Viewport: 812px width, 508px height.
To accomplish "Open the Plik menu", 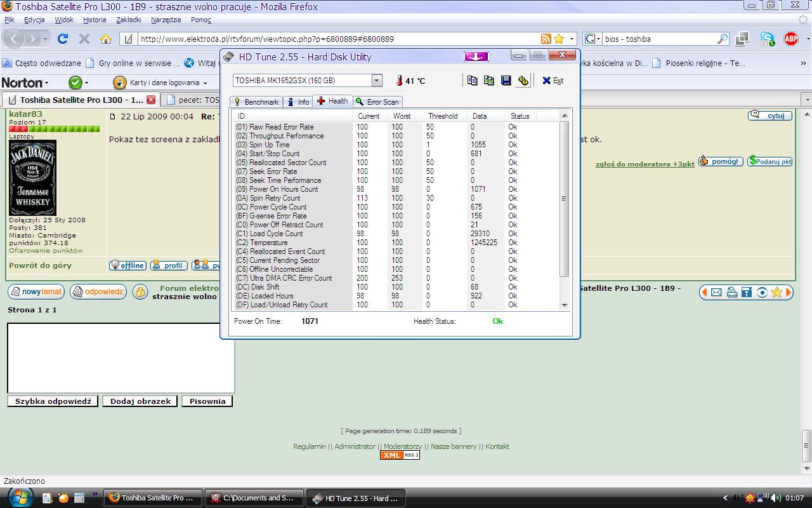I will pos(10,20).
